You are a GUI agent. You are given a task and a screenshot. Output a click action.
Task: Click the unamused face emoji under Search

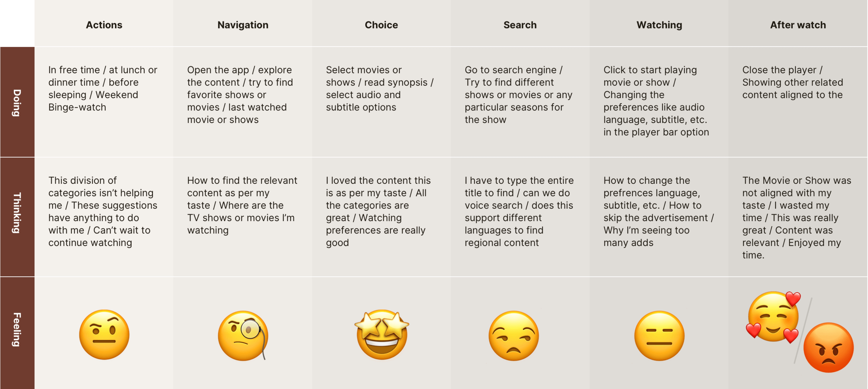point(513,335)
